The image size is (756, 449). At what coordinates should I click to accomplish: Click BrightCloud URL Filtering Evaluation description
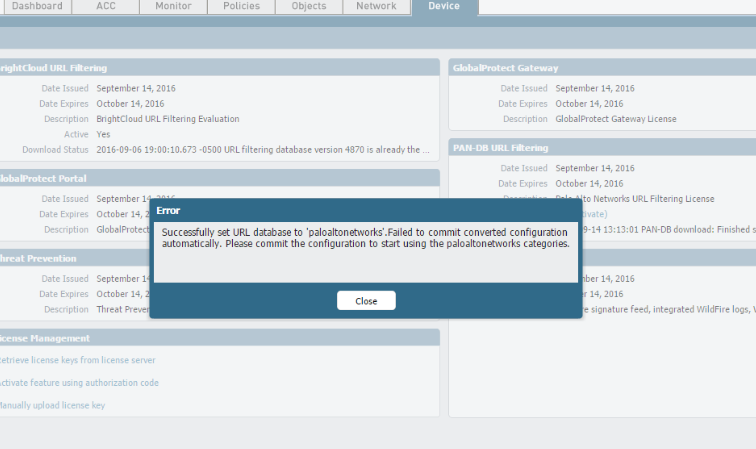pos(168,119)
